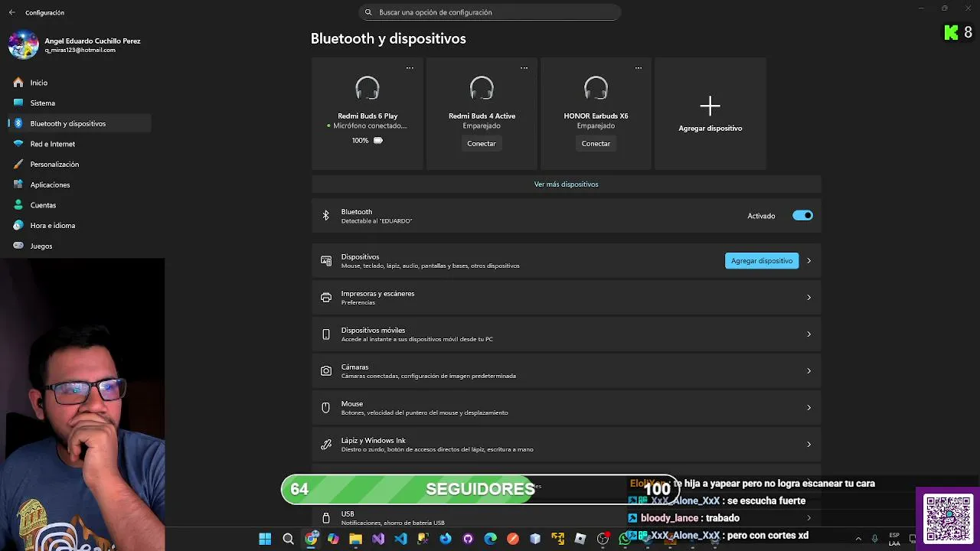980x551 pixels.
Task: Click the USB icon in USB row
Action: point(326,518)
